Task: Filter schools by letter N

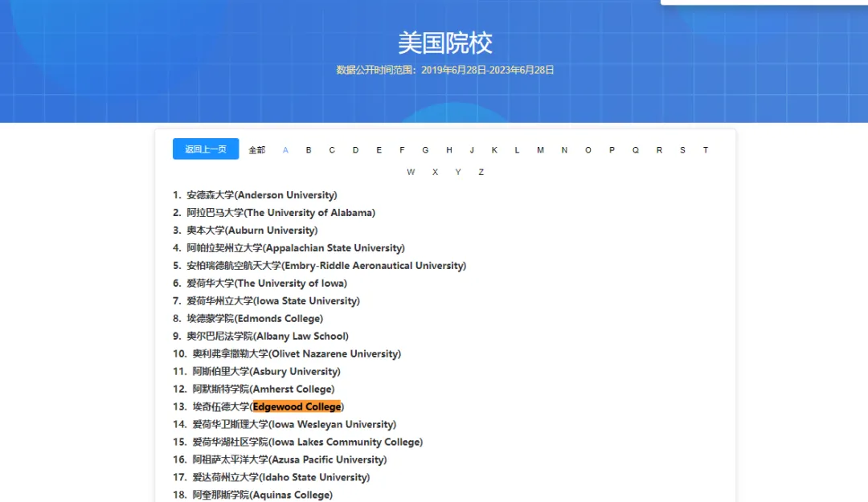Action: click(x=564, y=150)
